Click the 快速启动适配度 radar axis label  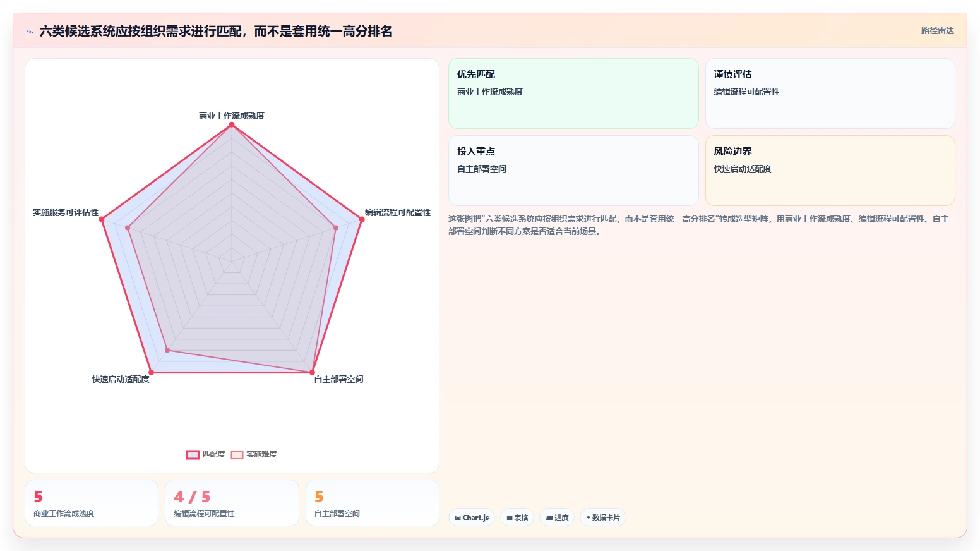(121, 379)
